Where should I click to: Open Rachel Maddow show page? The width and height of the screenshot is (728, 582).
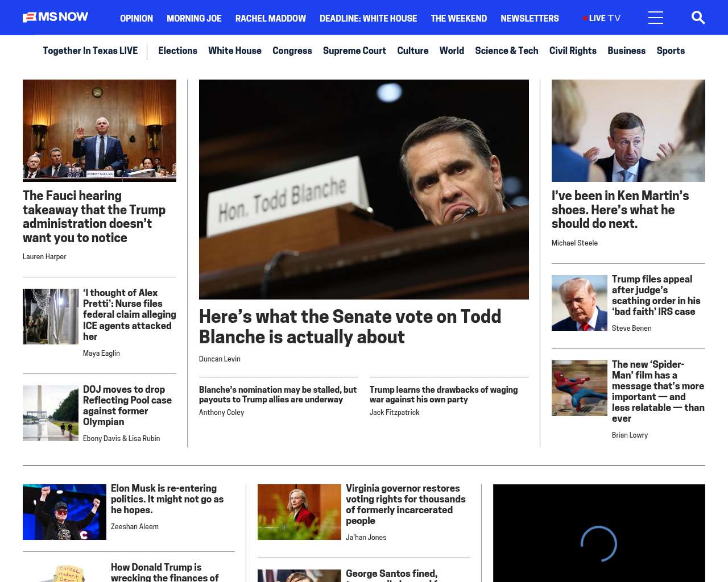coord(271,18)
